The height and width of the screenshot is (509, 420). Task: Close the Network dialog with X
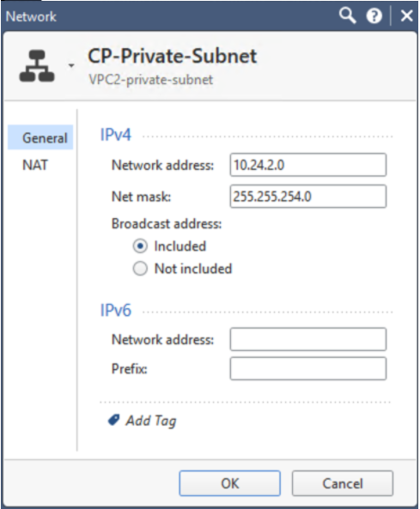click(x=406, y=15)
